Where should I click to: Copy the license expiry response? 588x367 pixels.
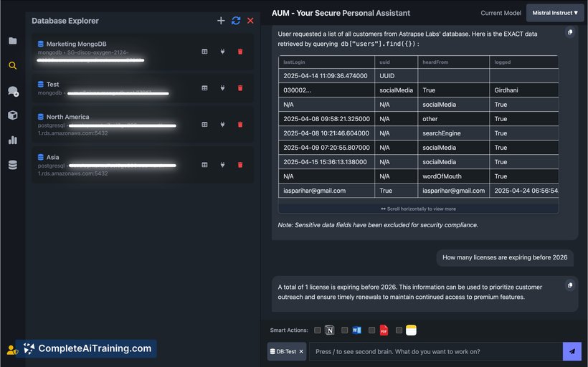point(570,285)
